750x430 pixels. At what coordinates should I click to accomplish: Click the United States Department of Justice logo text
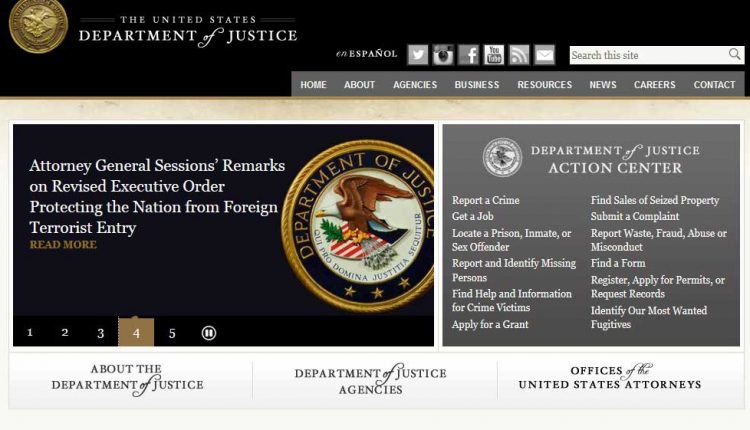click(x=188, y=31)
